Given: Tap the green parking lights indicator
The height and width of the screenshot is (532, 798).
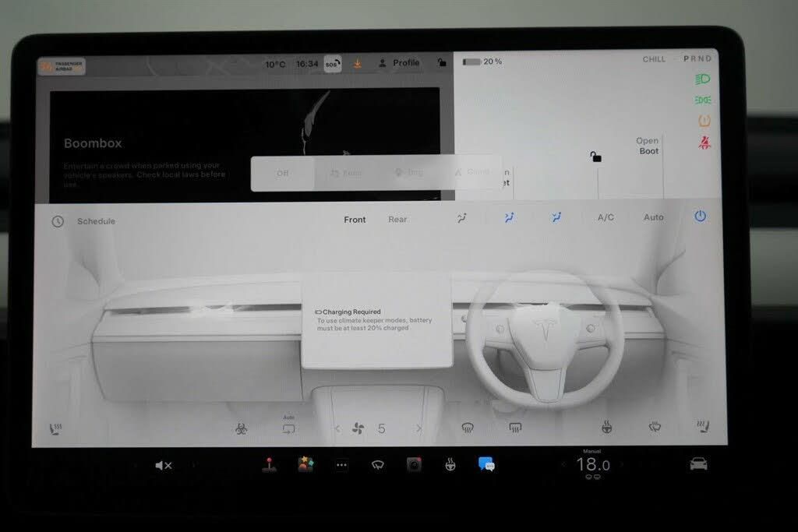Looking at the screenshot, I should [703, 100].
